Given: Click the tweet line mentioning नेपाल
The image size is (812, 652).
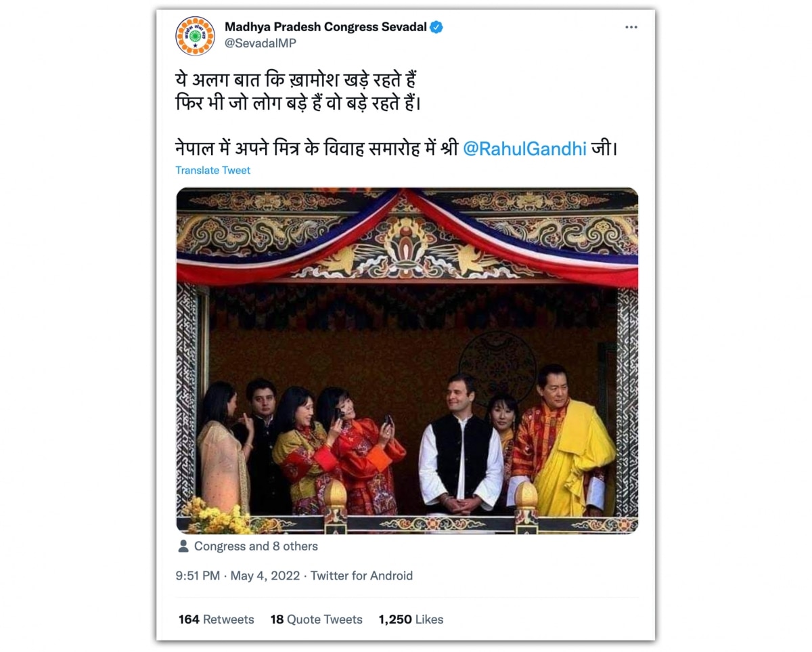Looking at the screenshot, I should (318, 149).
